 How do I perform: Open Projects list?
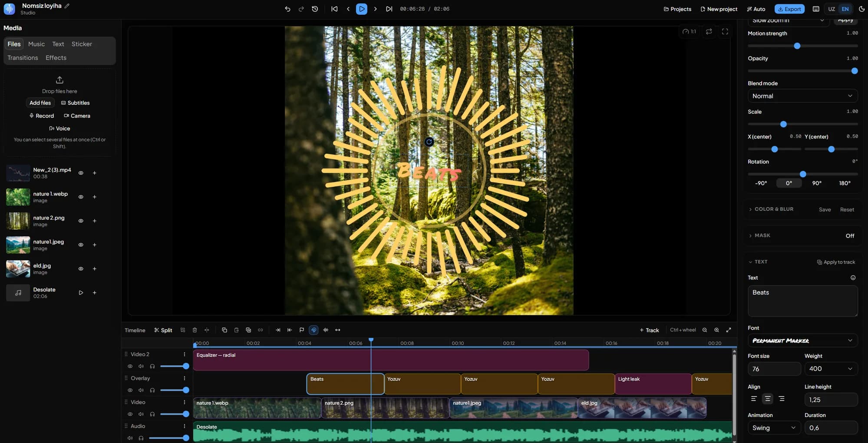(677, 9)
